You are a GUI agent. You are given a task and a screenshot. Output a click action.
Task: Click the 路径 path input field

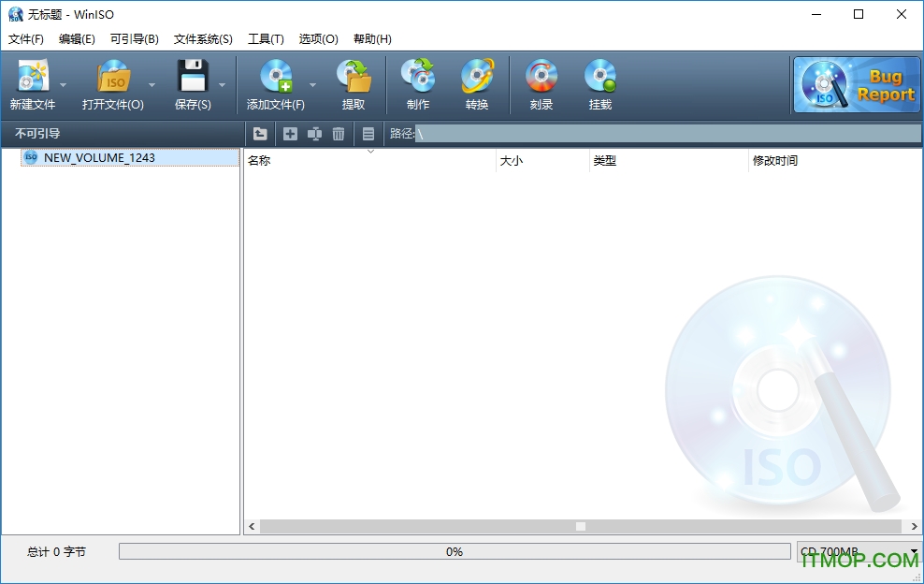tap(669, 134)
